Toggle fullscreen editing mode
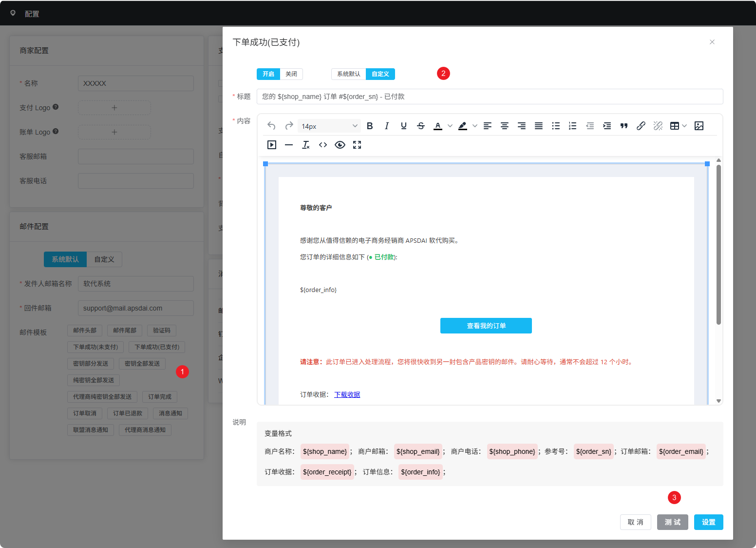Viewport: 756px width, 548px height. [357, 145]
